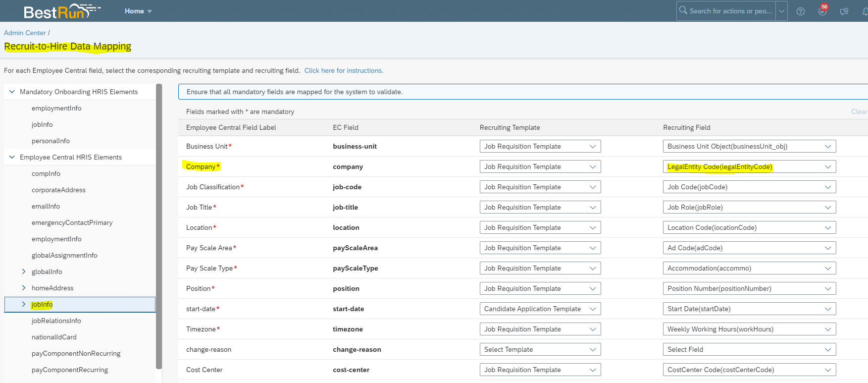868x383 pixels.
Task: Go to Admin Center breadcrumb link
Action: click(25, 33)
